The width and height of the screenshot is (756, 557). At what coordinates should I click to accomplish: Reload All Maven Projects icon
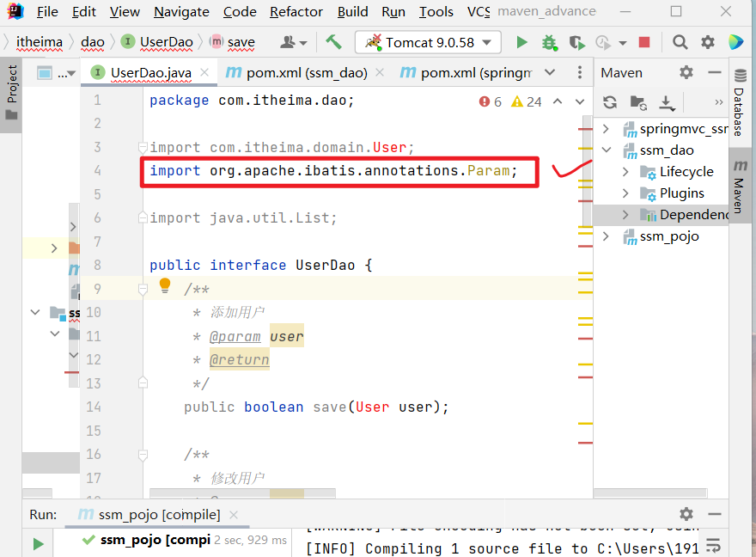pos(610,102)
